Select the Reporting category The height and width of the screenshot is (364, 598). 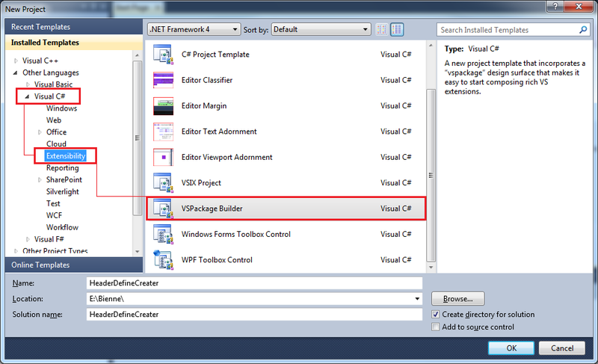click(x=63, y=168)
